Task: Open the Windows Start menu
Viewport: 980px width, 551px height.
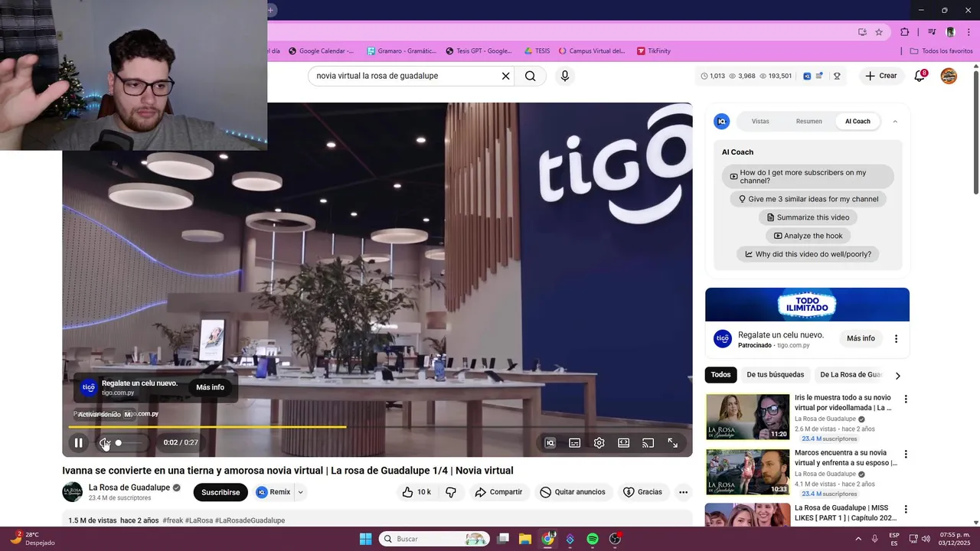Action: pyautogui.click(x=365, y=539)
